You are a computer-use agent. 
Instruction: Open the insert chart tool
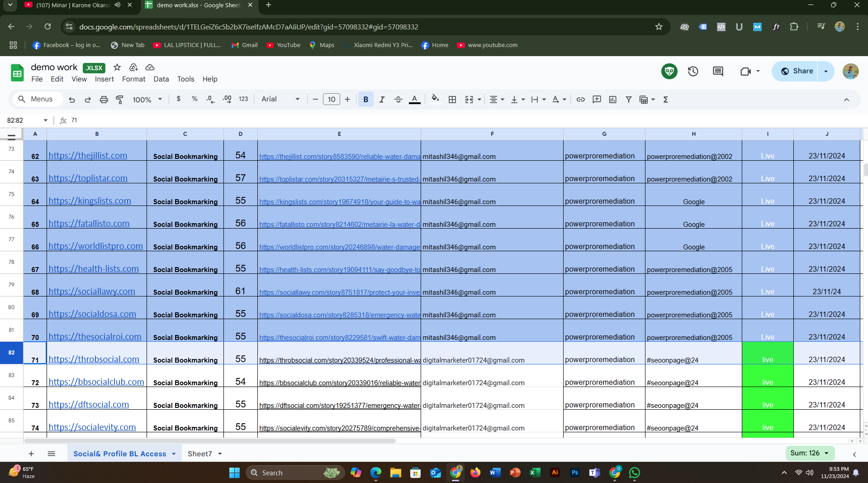pos(612,100)
